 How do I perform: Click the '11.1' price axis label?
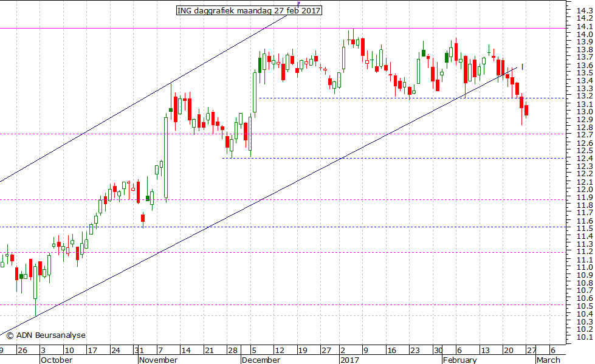point(585,259)
